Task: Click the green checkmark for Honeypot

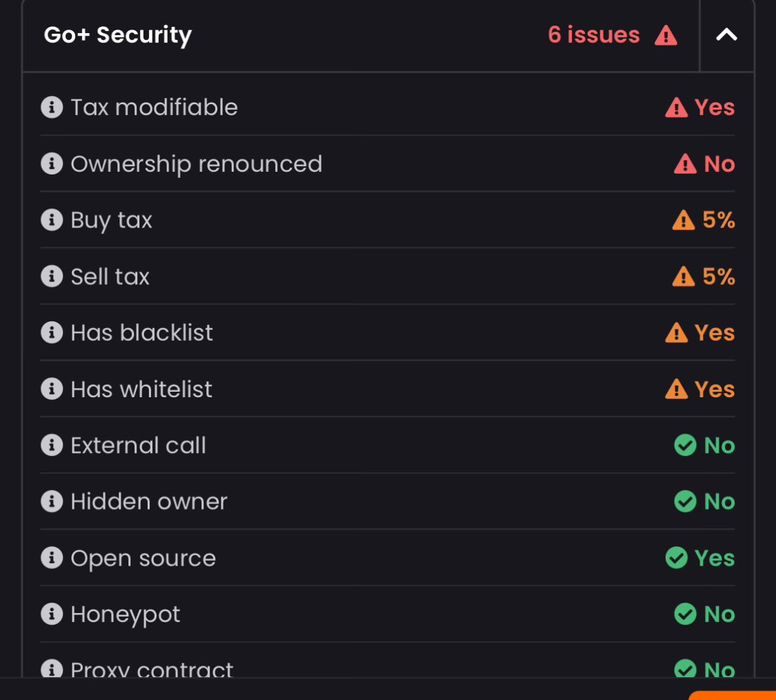Action: coord(686,614)
